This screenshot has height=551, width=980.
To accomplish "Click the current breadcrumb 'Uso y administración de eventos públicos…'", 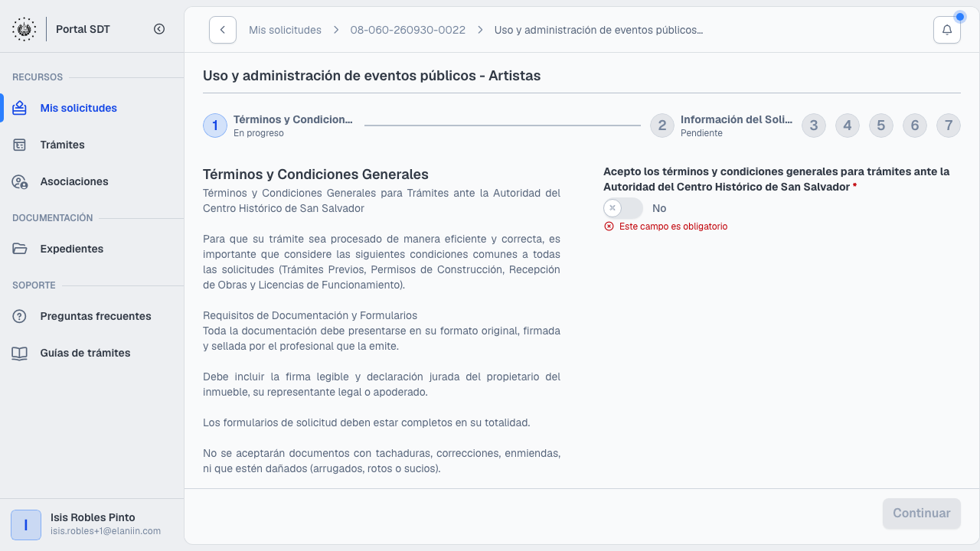I will pos(599,30).
